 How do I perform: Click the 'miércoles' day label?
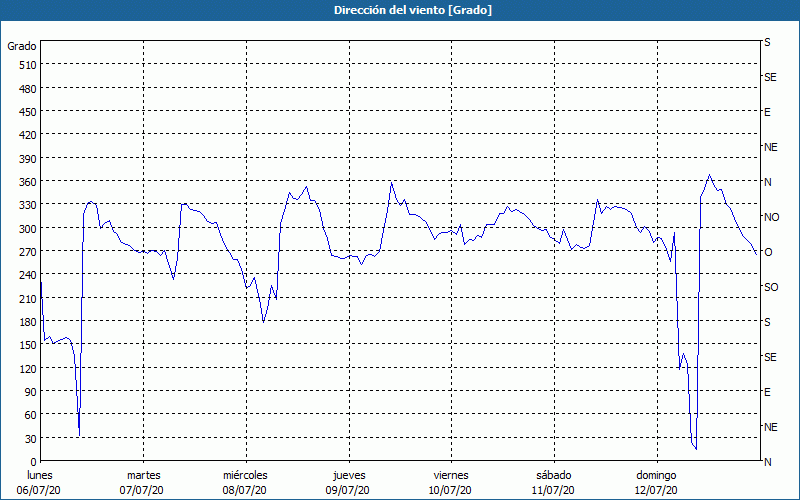[245, 475]
